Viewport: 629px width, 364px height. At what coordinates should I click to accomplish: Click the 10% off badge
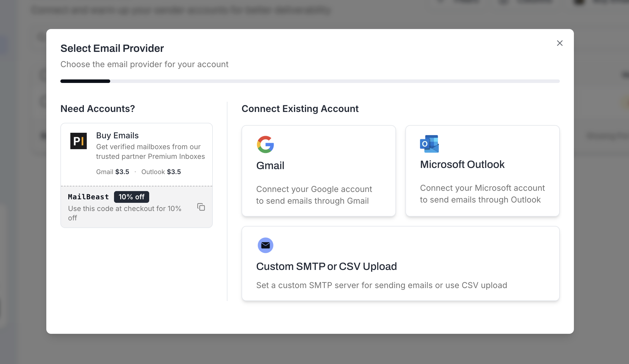pos(131,197)
